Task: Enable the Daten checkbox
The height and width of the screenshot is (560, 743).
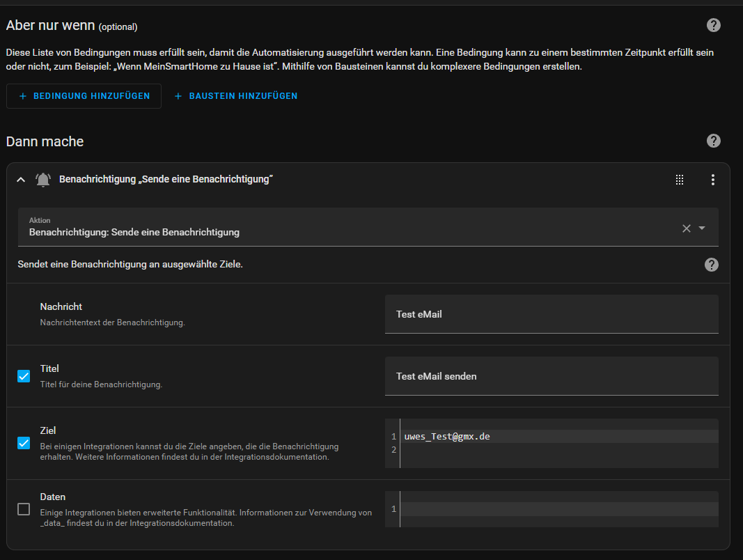Action: click(24, 509)
